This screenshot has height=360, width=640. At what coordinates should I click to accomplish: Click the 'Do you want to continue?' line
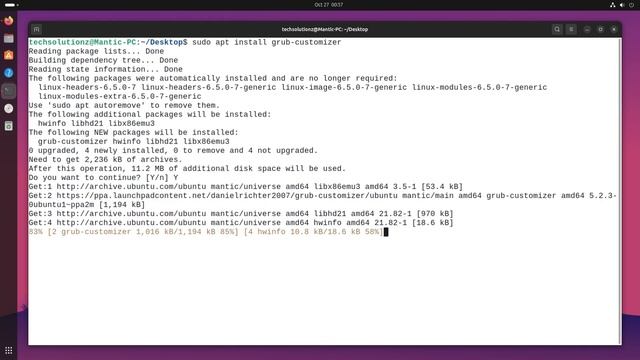click(x=103, y=178)
